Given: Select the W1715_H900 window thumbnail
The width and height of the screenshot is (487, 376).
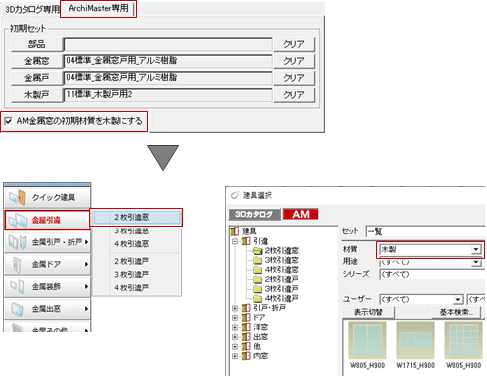Looking at the screenshot, I should click(x=415, y=340).
